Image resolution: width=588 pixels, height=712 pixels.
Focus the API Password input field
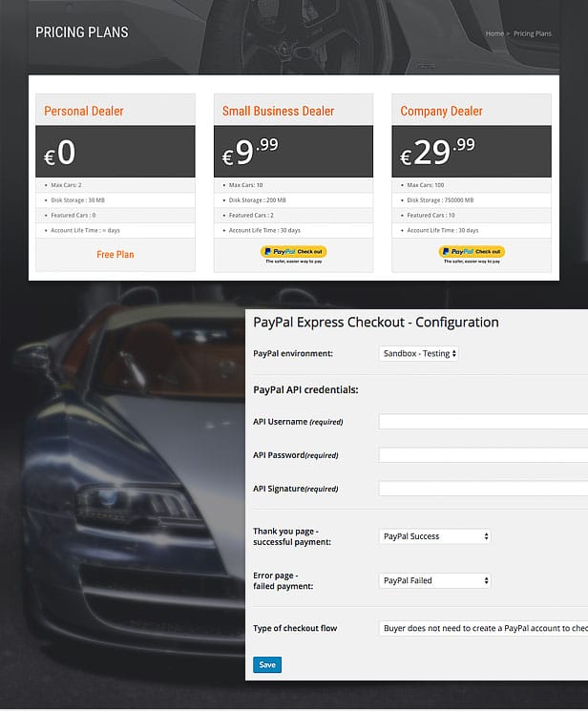pos(483,455)
